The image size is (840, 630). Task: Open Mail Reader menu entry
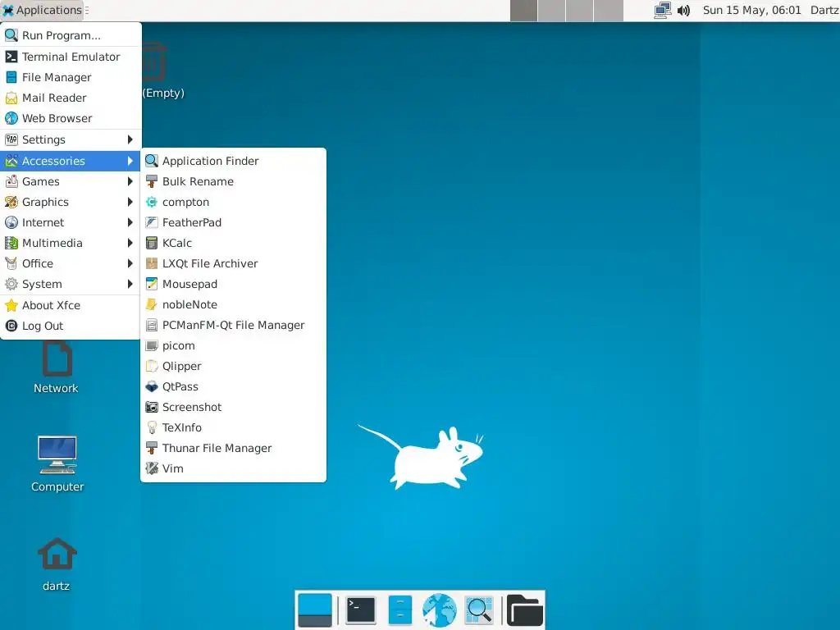pyautogui.click(x=71, y=98)
